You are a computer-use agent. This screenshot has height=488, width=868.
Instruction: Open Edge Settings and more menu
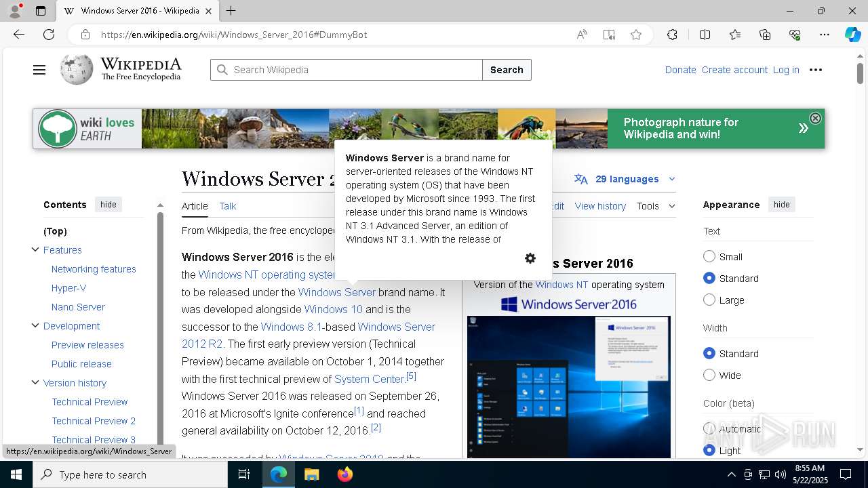click(825, 35)
